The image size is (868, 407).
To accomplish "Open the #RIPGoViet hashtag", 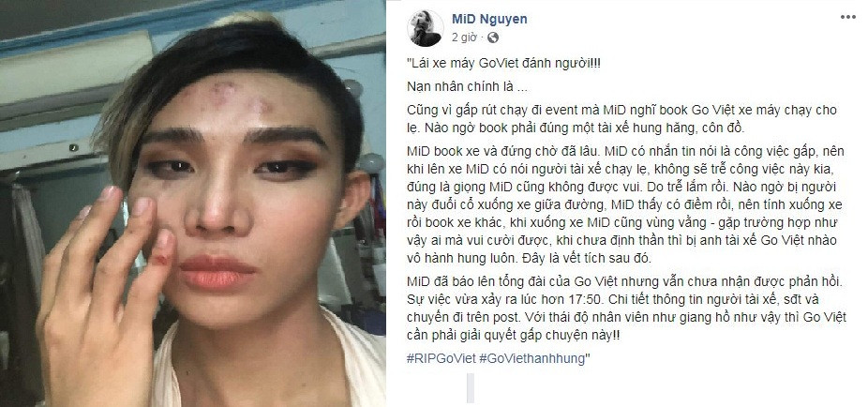I will coord(441,358).
